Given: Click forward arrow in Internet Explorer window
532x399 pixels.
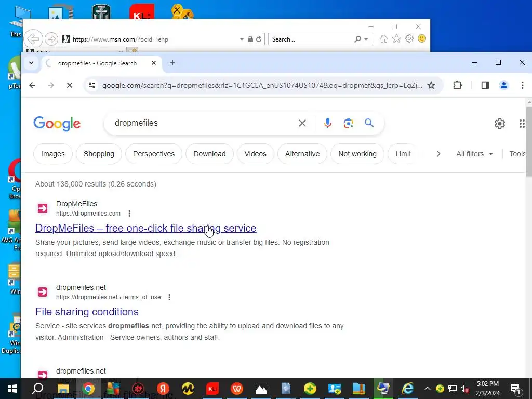Looking at the screenshot, I should pyautogui.click(x=51, y=39).
